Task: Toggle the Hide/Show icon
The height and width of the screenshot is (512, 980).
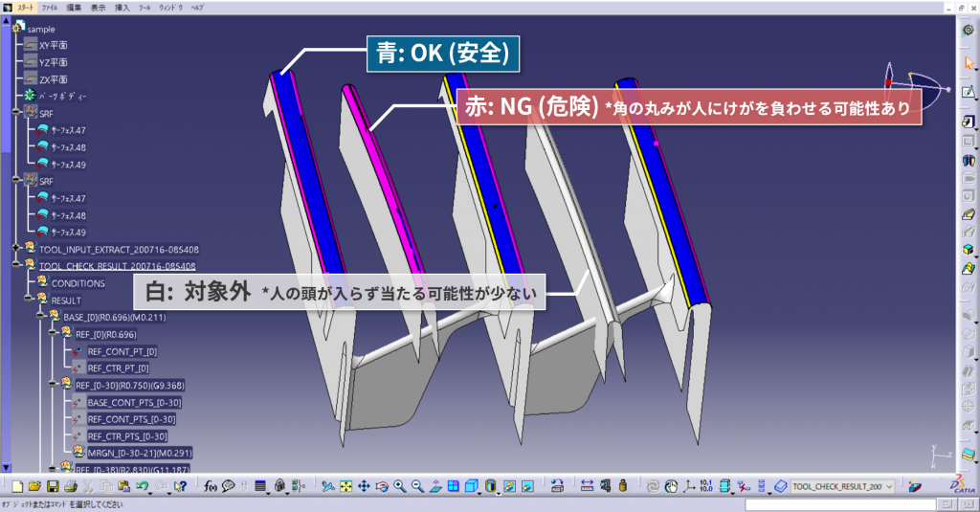Action: point(510,486)
